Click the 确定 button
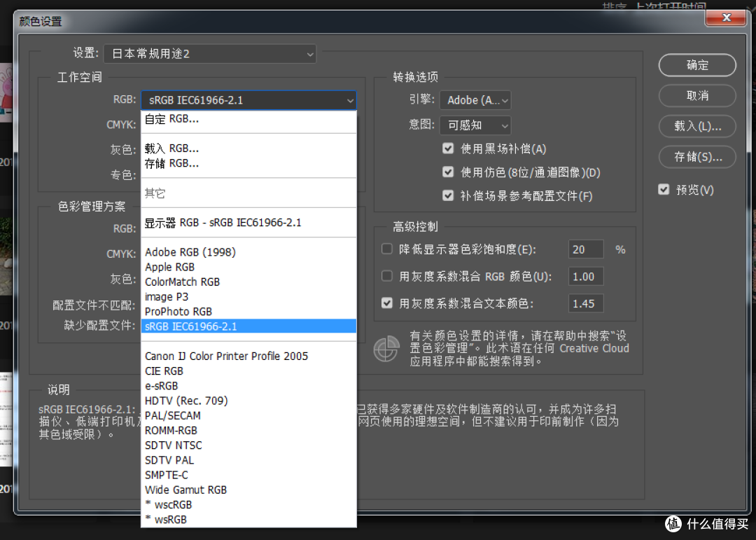Screen dimensions: 756x540 pyautogui.click(x=697, y=65)
